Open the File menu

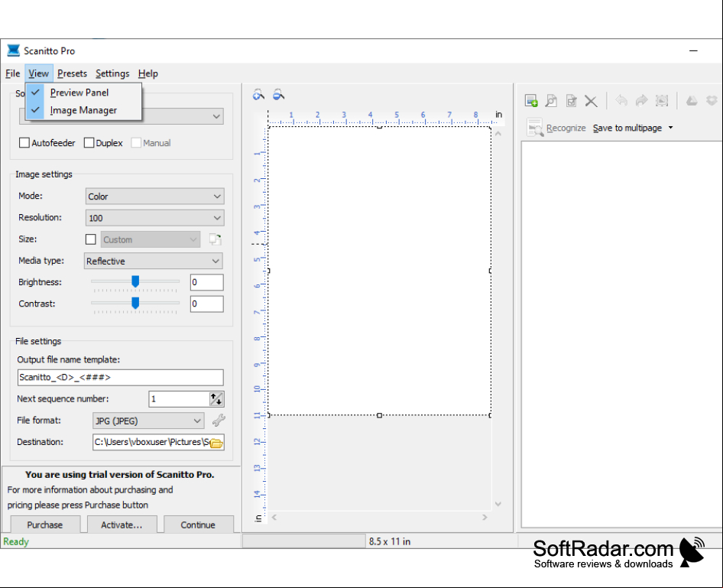point(12,73)
